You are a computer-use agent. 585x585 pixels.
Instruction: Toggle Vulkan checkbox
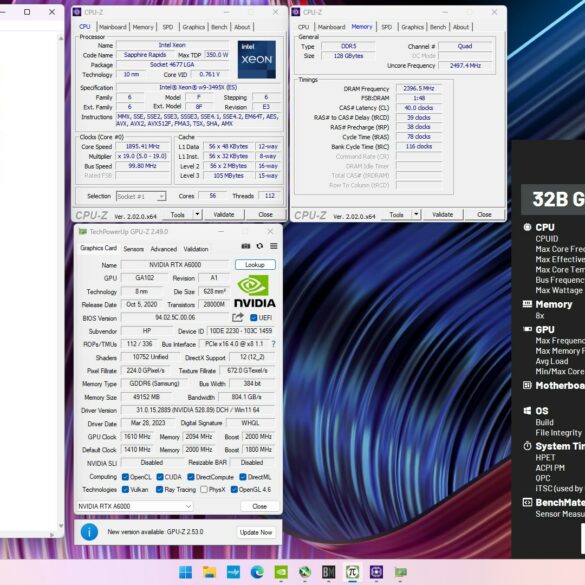[125, 489]
